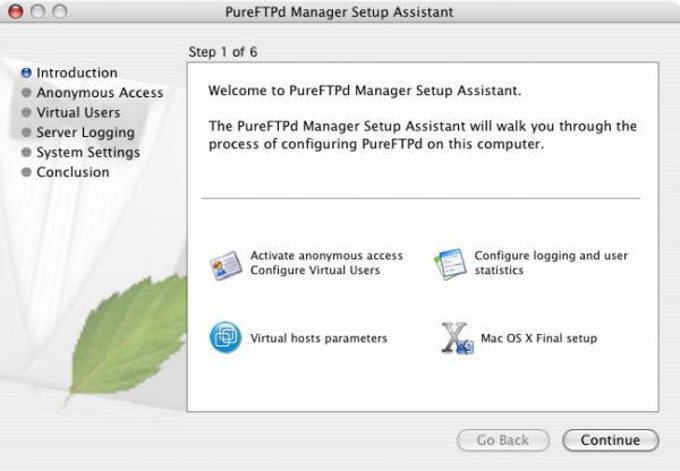680x471 pixels.
Task: Select Virtual Users in the steps list
Action: (78, 112)
